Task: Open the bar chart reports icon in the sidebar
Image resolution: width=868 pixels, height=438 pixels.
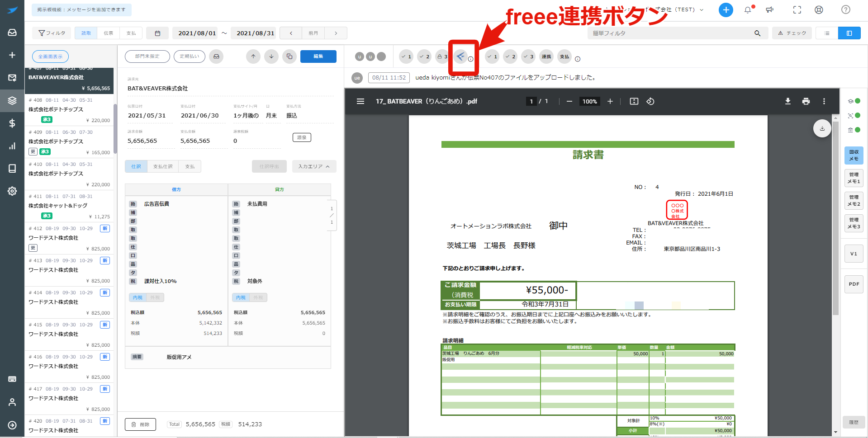Action: 12,146
